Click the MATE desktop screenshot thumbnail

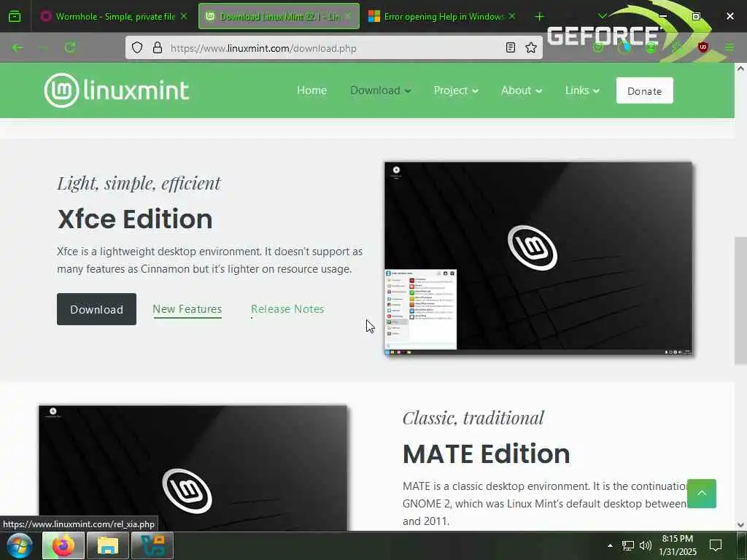coord(193,468)
